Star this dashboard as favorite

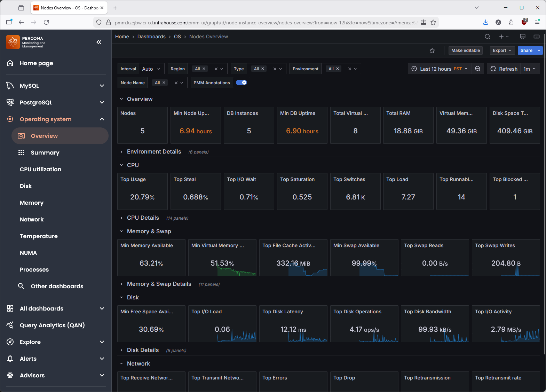pos(432,50)
